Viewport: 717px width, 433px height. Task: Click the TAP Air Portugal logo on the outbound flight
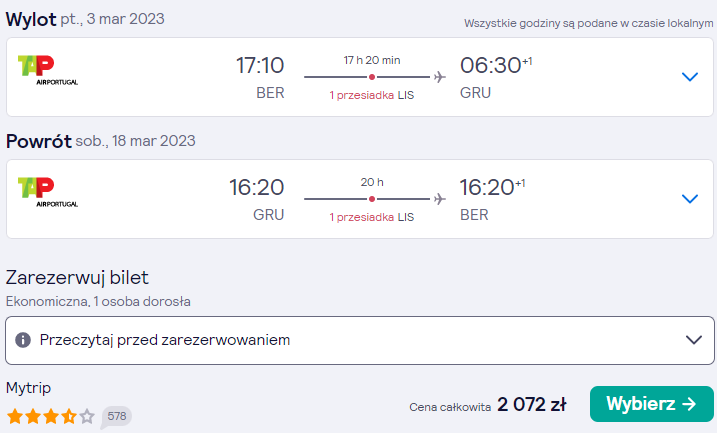[x=48, y=70]
